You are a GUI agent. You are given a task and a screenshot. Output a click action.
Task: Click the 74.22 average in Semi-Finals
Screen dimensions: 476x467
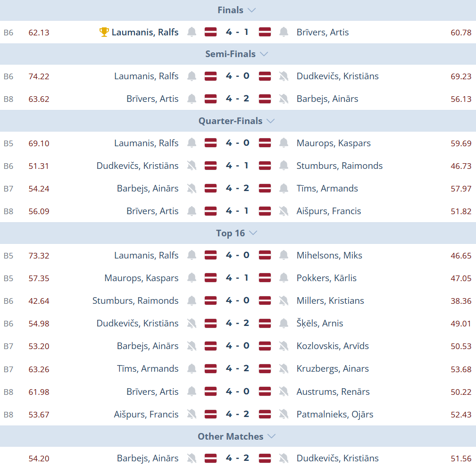point(39,76)
